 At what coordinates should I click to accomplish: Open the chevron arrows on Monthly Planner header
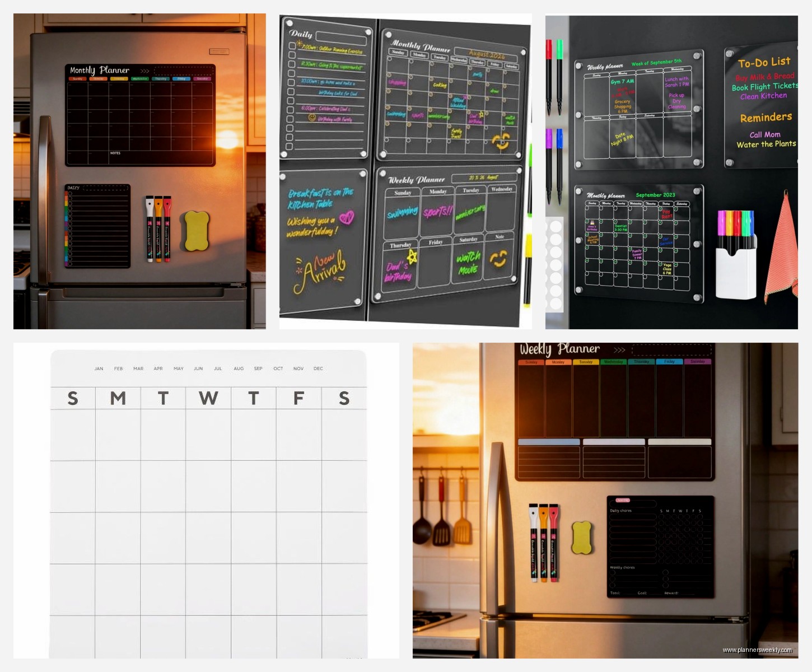click(144, 71)
